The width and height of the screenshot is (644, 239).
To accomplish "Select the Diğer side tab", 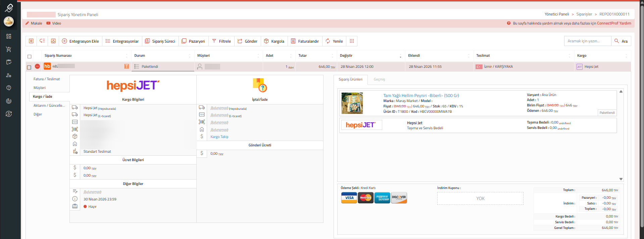I will 38,114.
